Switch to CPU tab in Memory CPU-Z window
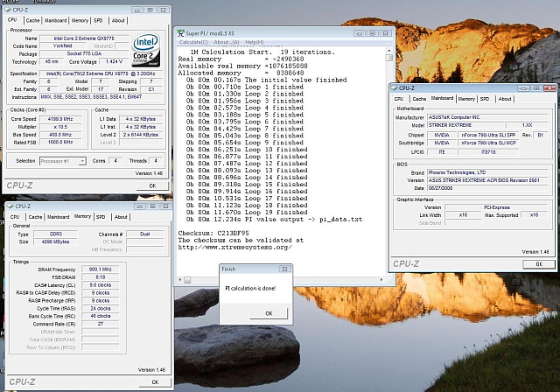Screen dimensions: 560x392 coord(15,217)
